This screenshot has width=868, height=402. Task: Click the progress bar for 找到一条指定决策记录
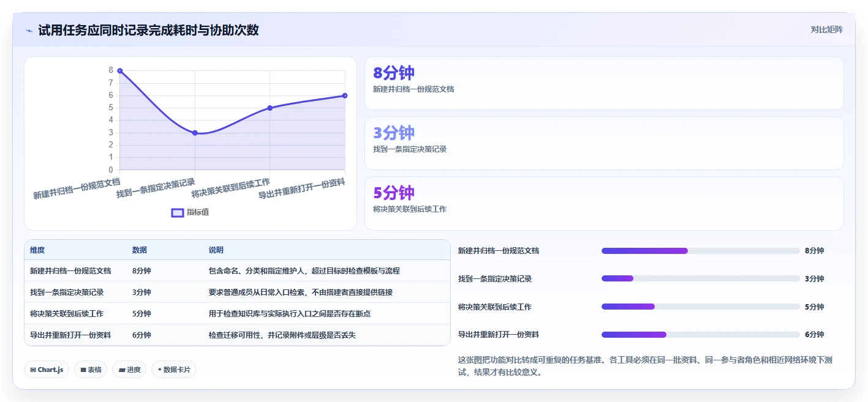[701, 279]
